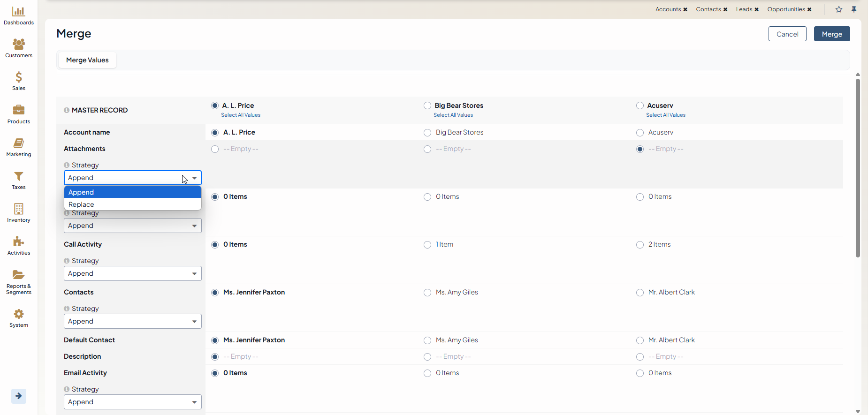868x415 pixels.
Task: Click the vertical scrollbar on the right
Action: (858, 168)
